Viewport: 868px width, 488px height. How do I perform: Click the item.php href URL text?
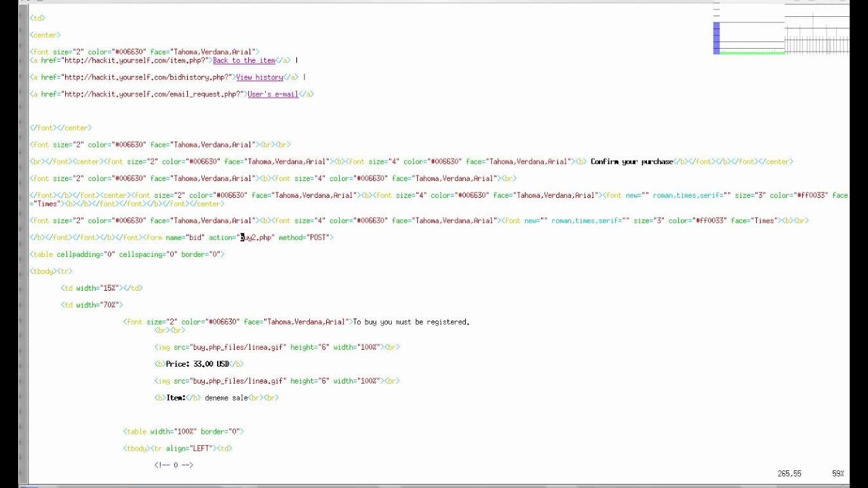136,60
